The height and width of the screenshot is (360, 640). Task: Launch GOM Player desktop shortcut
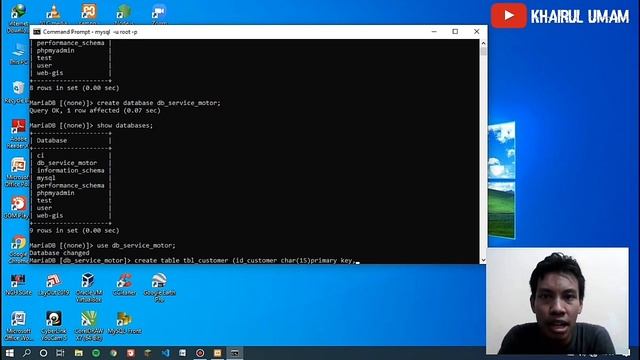pos(17,207)
